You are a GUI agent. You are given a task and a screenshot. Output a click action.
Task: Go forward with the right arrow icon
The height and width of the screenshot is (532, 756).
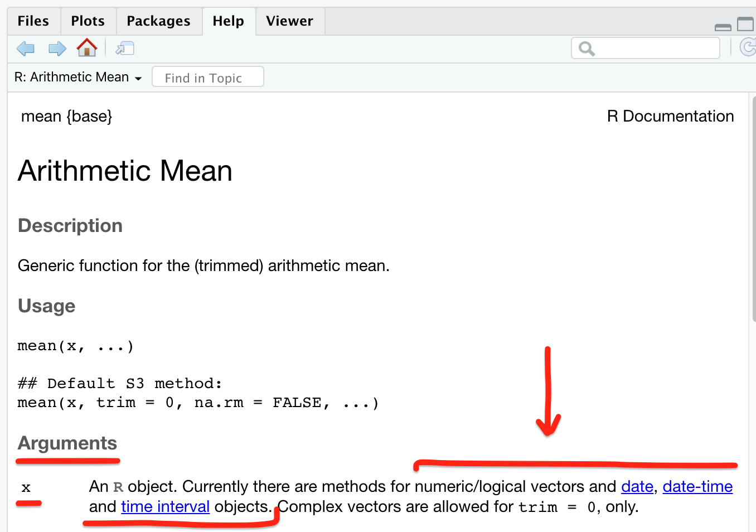[57, 49]
